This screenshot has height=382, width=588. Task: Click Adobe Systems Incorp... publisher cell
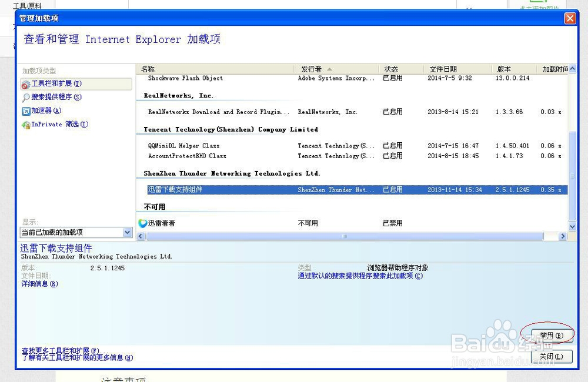(x=336, y=78)
